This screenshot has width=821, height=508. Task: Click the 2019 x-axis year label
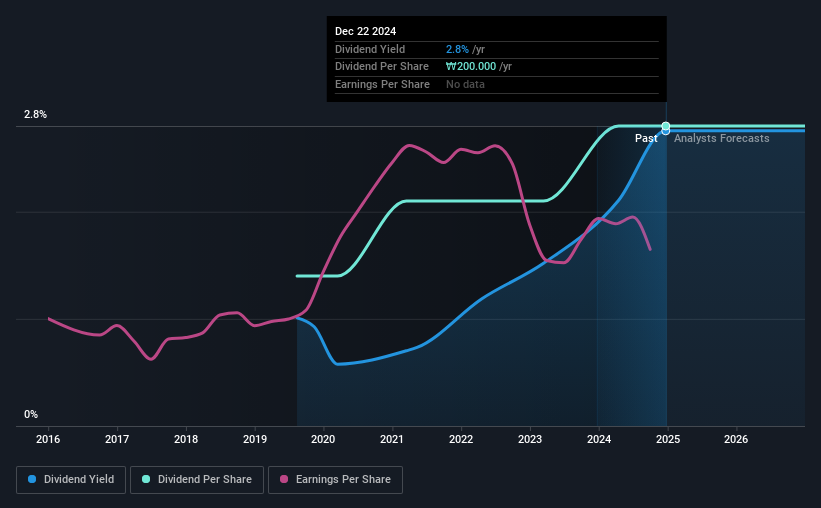point(254,439)
